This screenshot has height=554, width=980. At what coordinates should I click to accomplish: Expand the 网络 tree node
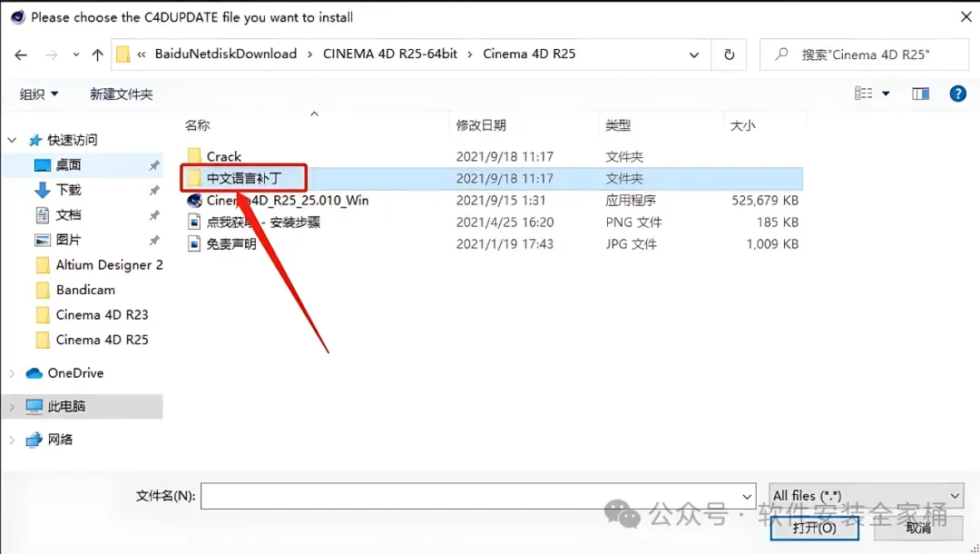tap(12, 440)
